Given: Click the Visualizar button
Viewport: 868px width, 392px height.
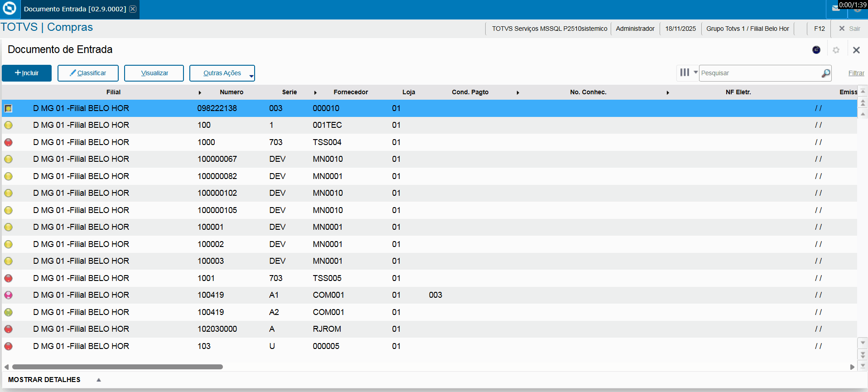Looking at the screenshot, I should point(154,73).
